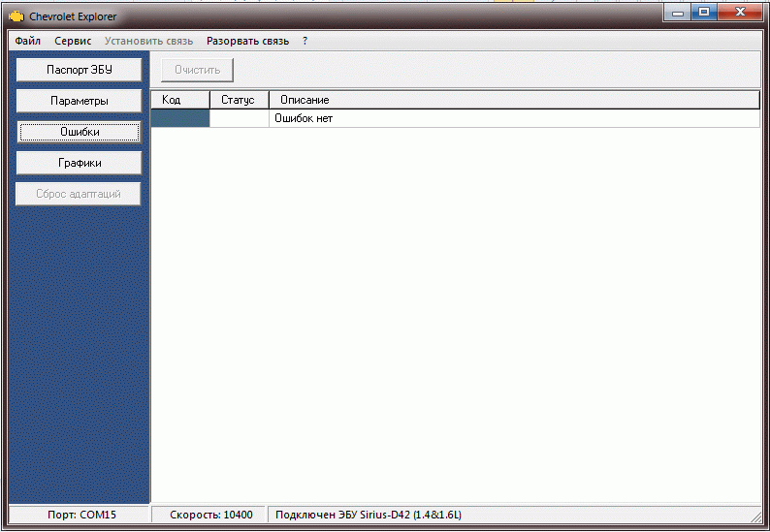770x532 pixels.
Task: Open the ? help menu
Action: 305,42
